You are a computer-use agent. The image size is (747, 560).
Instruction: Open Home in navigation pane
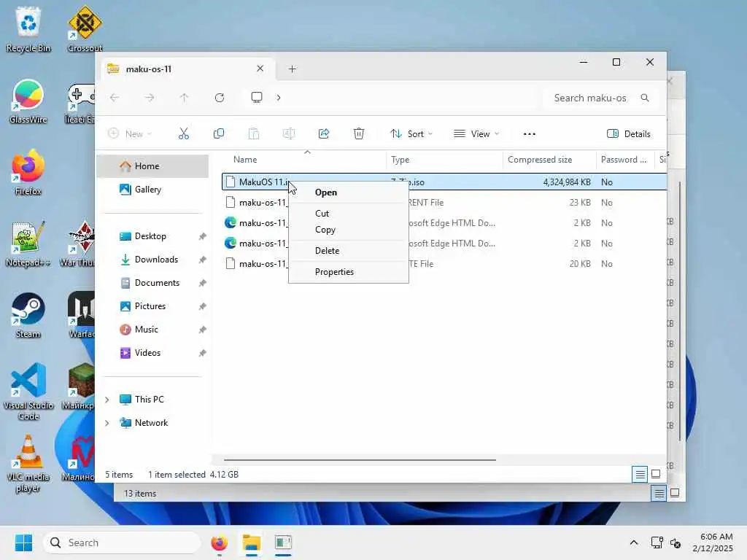pyautogui.click(x=152, y=166)
